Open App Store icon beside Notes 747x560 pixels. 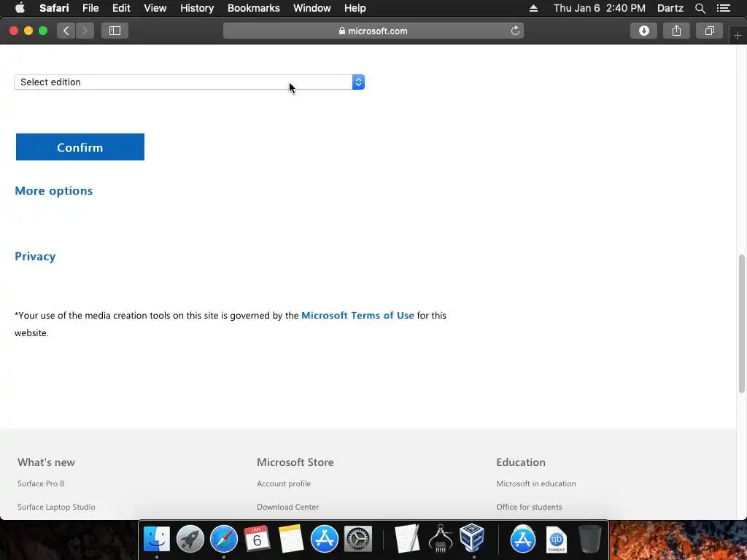pos(325,539)
